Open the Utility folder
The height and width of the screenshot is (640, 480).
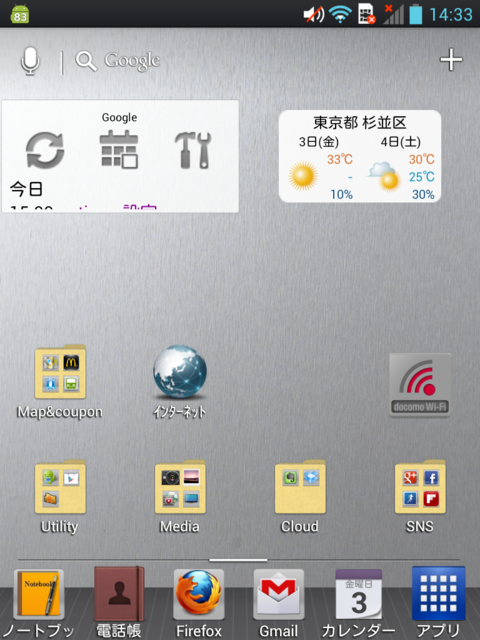coord(60,497)
